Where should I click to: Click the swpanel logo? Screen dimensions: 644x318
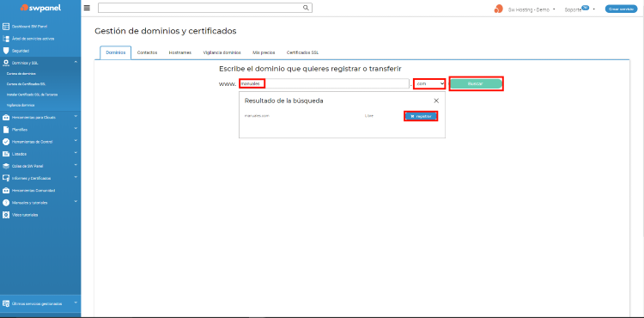[40, 8]
